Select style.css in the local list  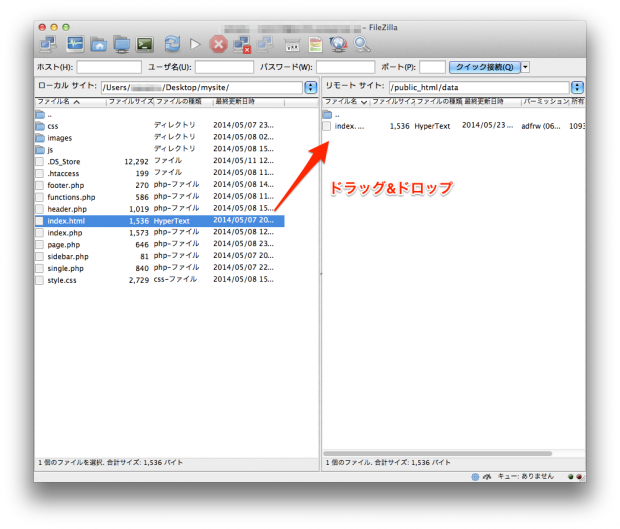pos(160,280)
